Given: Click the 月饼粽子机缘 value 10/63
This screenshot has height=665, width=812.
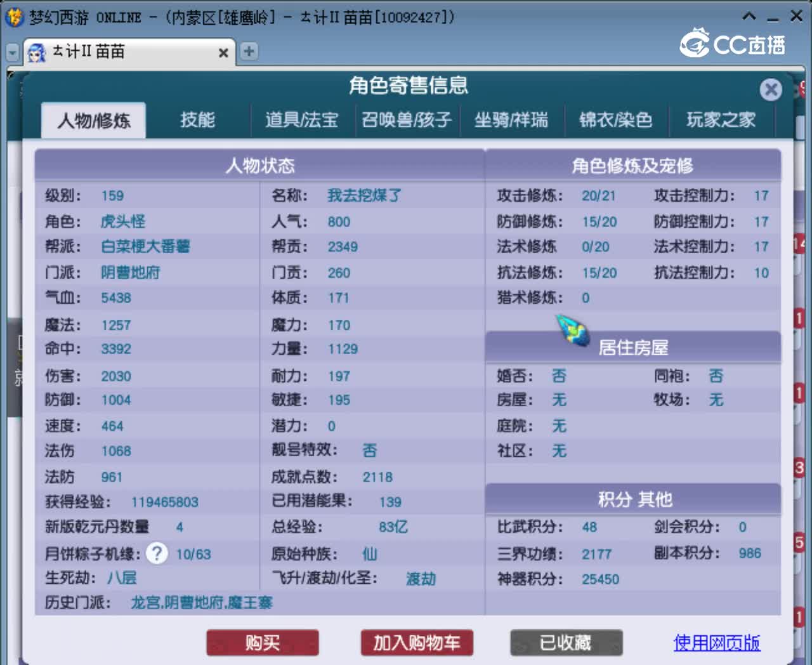Looking at the screenshot, I should click(x=193, y=554).
